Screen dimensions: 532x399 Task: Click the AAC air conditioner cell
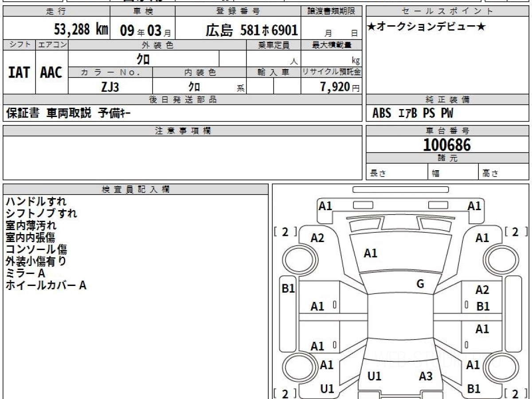coord(51,73)
